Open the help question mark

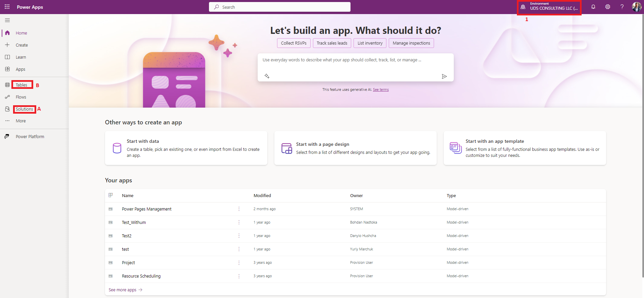[622, 7]
